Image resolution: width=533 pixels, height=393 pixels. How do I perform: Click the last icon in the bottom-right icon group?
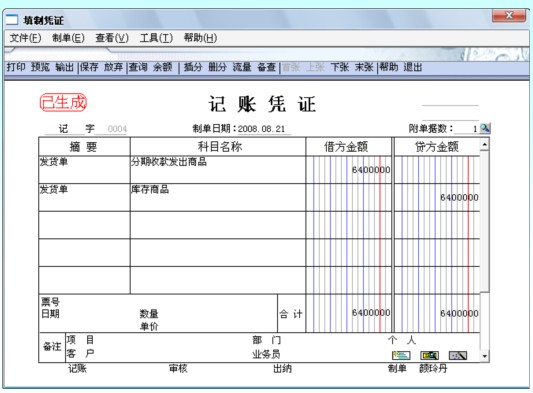click(x=458, y=356)
